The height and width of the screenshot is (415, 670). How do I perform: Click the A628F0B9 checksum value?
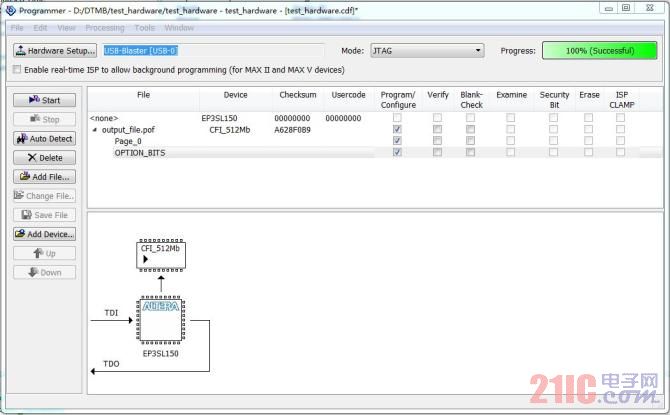(292, 130)
